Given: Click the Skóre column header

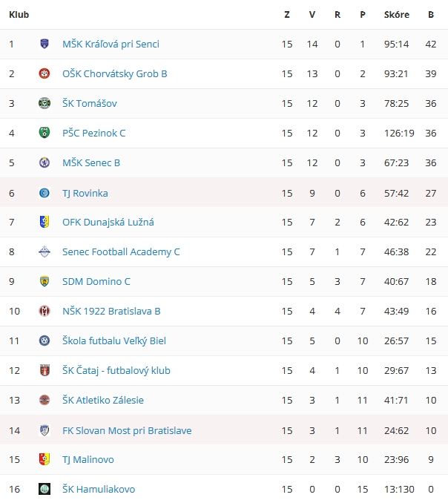Looking at the screenshot, I should click(397, 14).
